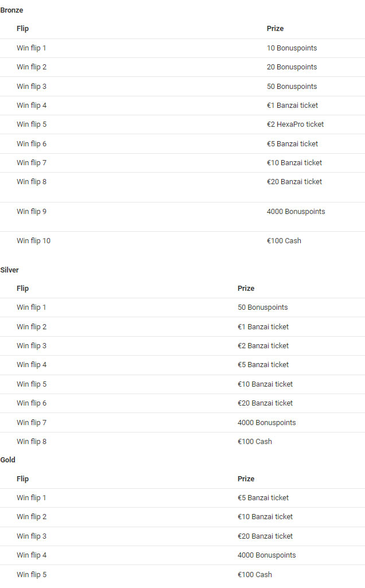Click the 20 Bonuspoints prize cell
365x588 pixels.
click(x=292, y=67)
